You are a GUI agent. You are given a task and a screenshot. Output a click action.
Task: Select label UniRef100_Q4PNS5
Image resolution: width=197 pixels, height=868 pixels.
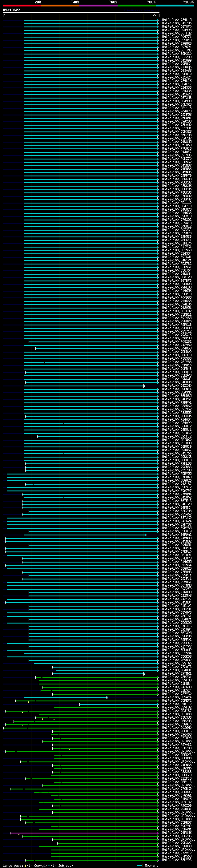pyautogui.click(x=177, y=765)
